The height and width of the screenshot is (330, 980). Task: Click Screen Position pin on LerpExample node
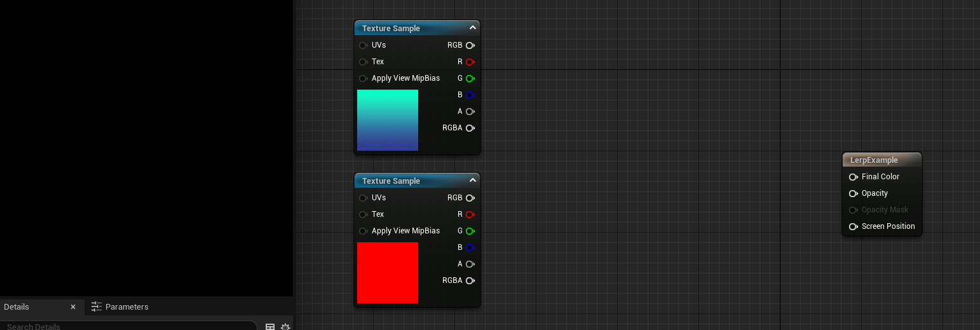[854, 226]
